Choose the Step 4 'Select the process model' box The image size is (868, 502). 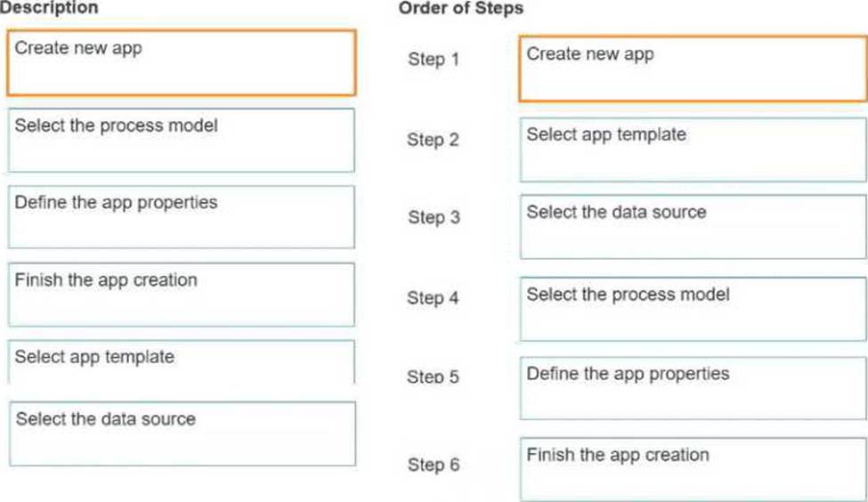tap(692, 308)
